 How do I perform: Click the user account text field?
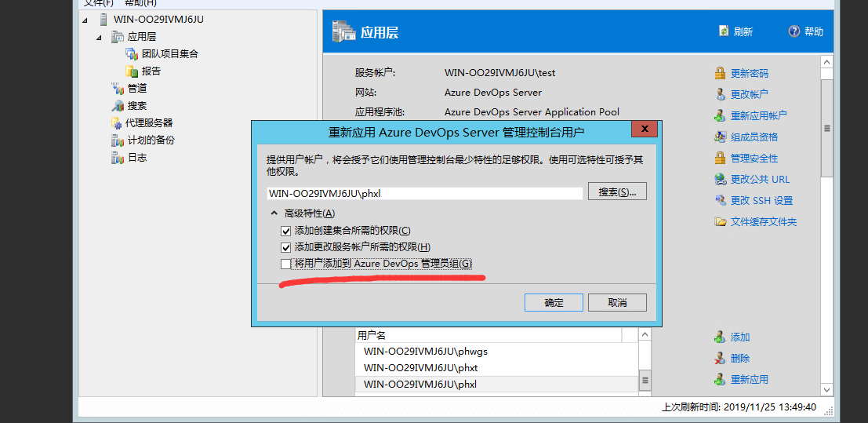click(424, 193)
